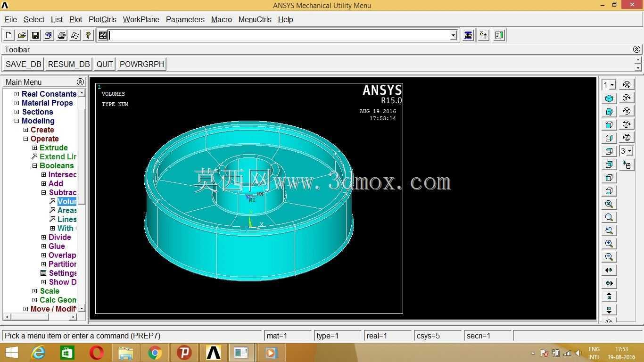The image size is (644, 362).
Task: Click the rotate about X axis icon
Action: point(627,85)
